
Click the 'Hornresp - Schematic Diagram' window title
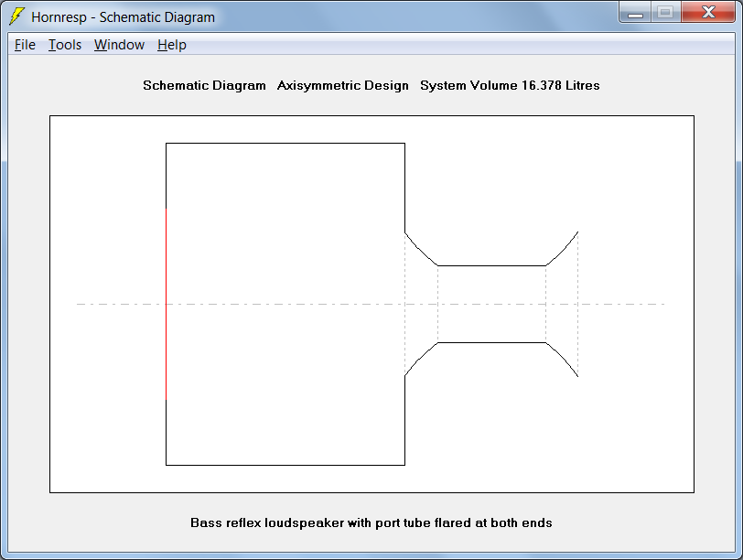pyautogui.click(x=124, y=17)
